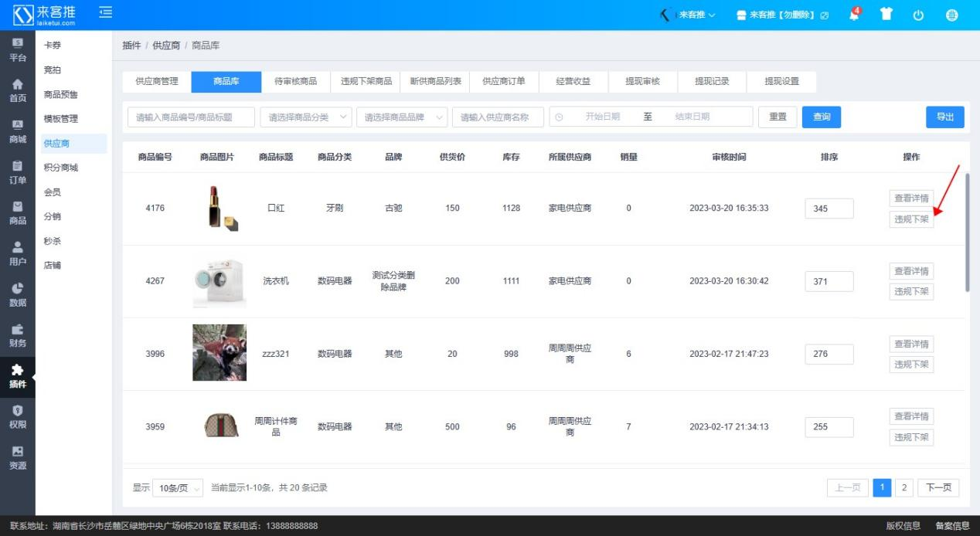Collapse the sidebar menu toggle icon

tap(106, 13)
